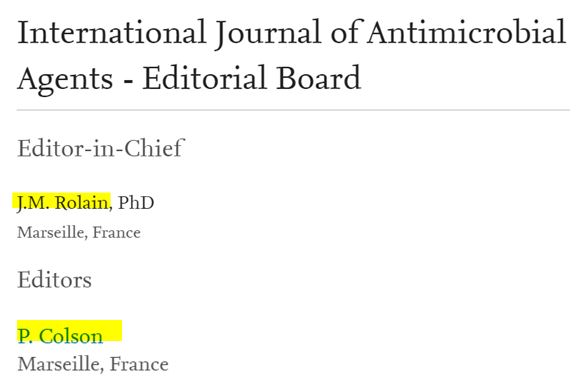Click "Marseille" below J.M. Rolain
The image size is (579, 389).
click(51, 233)
